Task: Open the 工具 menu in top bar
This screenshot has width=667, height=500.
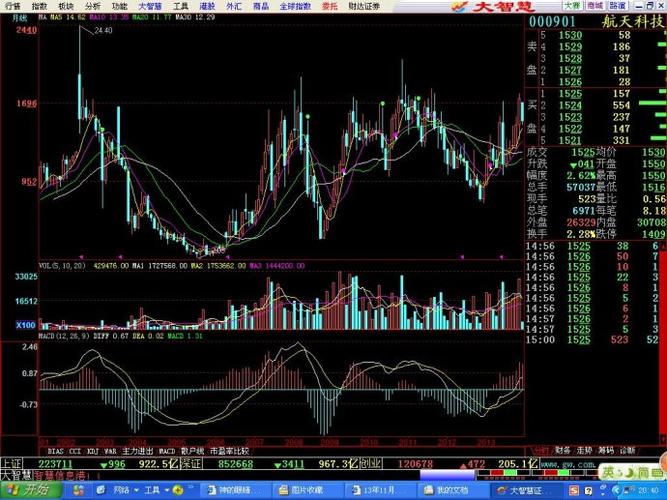Action: [181, 6]
